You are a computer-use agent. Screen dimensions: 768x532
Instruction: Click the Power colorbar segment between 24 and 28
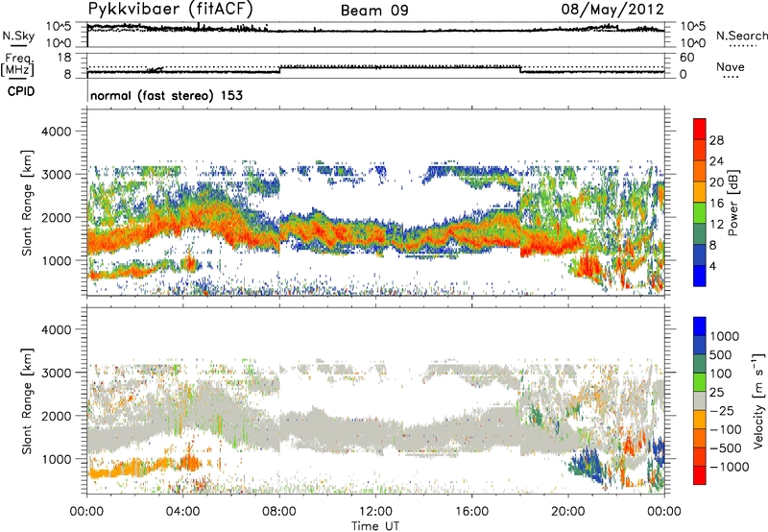[x=700, y=150]
